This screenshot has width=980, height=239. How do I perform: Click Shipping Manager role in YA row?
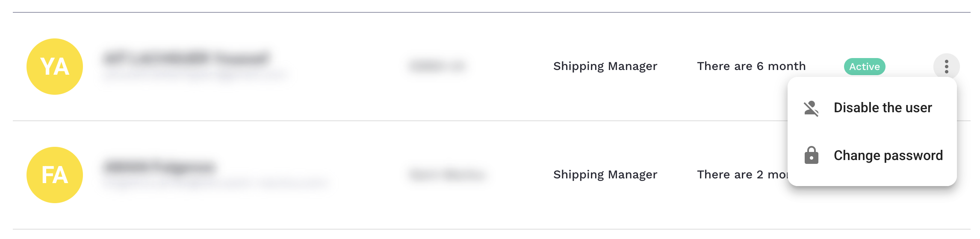click(605, 66)
